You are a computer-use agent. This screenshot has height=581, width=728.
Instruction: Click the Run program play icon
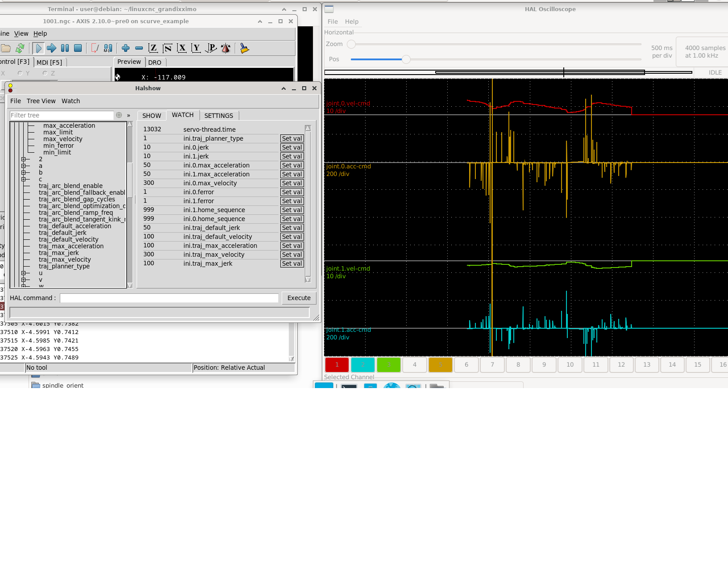pyautogui.click(x=38, y=48)
